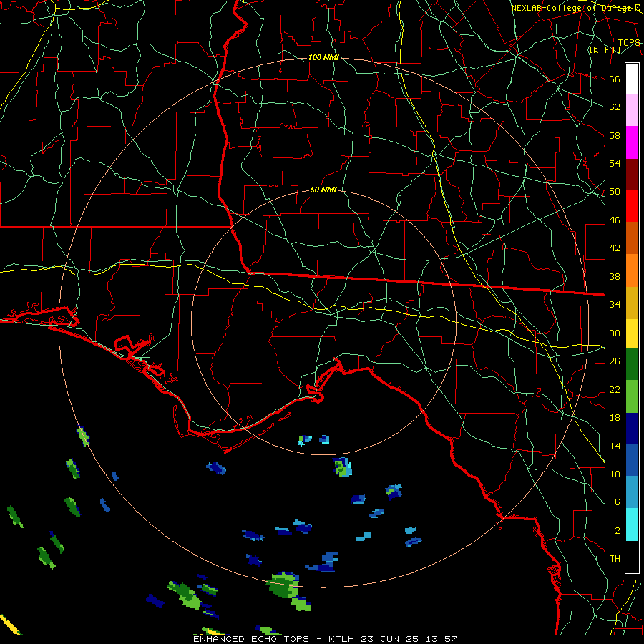Image resolution: width=644 pixels, height=644 pixels.
Task: Click the white swatch in the tops legend
Action: click(632, 79)
